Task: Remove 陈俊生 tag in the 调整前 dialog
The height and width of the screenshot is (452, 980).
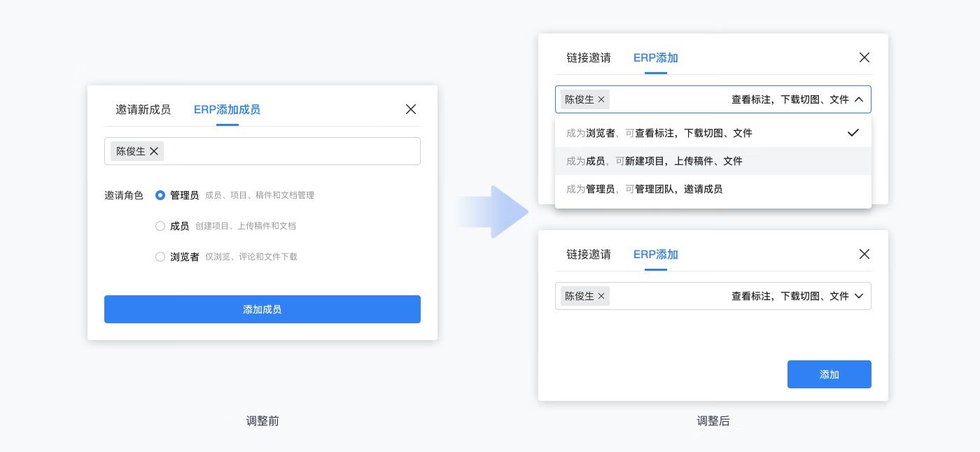Action: [154, 150]
